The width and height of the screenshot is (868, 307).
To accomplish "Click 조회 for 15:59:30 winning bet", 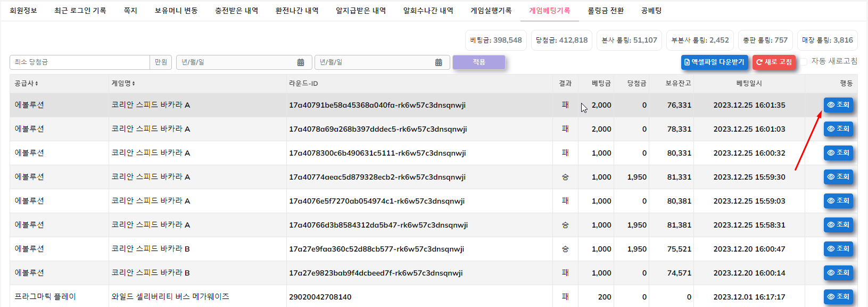I will click(838, 177).
